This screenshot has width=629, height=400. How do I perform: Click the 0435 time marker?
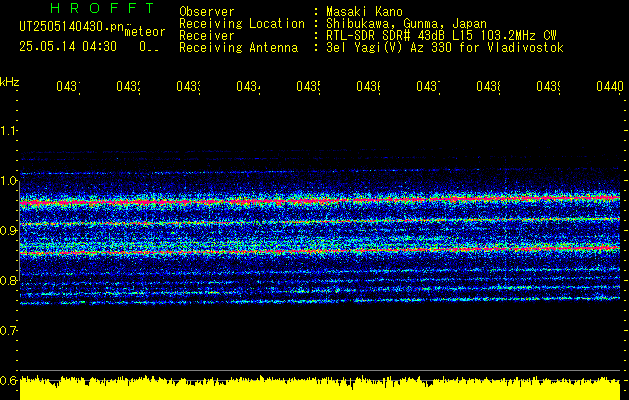308,87
